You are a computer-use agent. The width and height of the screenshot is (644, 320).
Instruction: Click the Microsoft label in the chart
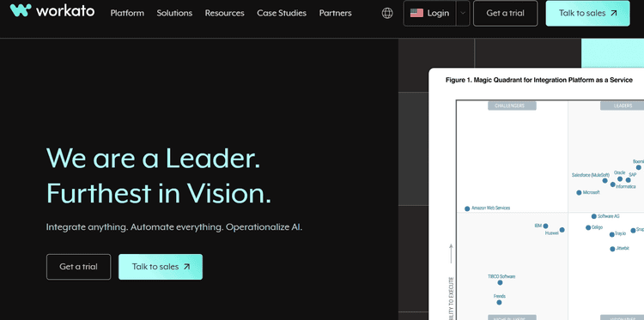tap(592, 192)
